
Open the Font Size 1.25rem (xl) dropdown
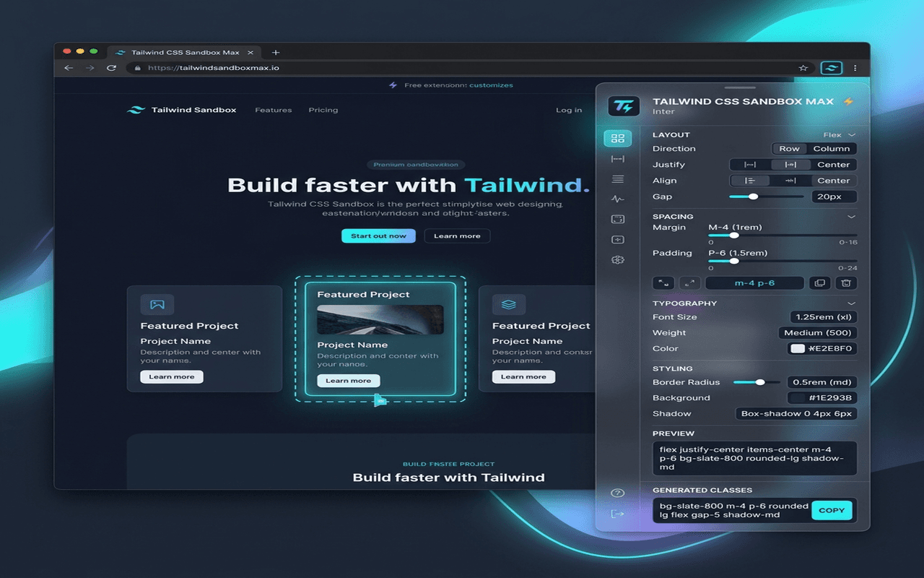pyautogui.click(x=824, y=317)
